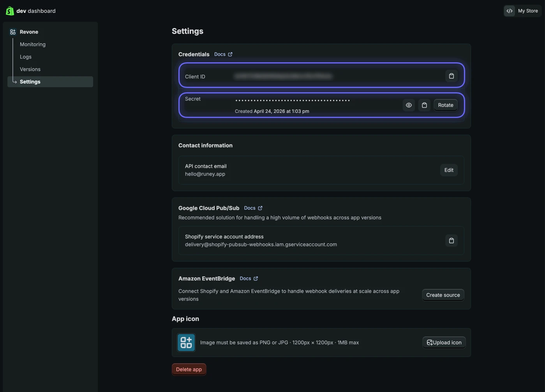Click the Created April 24, 2026 timestamp
This screenshot has width=545, height=392.
(x=272, y=111)
